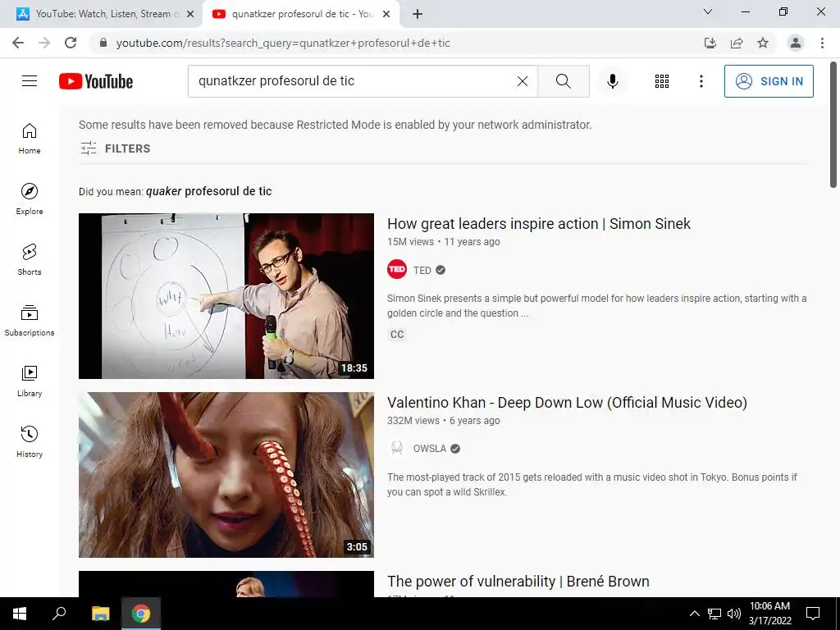The height and width of the screenshot is (630, 840).
Task: Open a new browser tab
Action: point(418,14)
